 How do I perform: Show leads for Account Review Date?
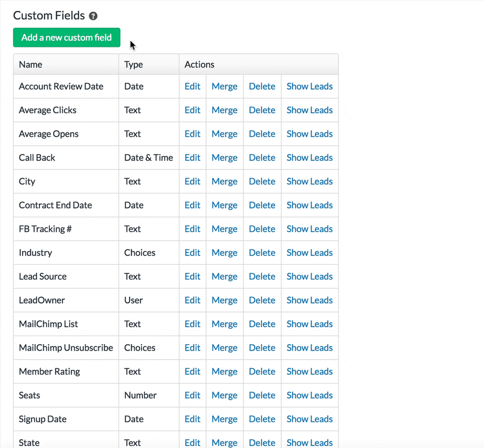[310, 86]
